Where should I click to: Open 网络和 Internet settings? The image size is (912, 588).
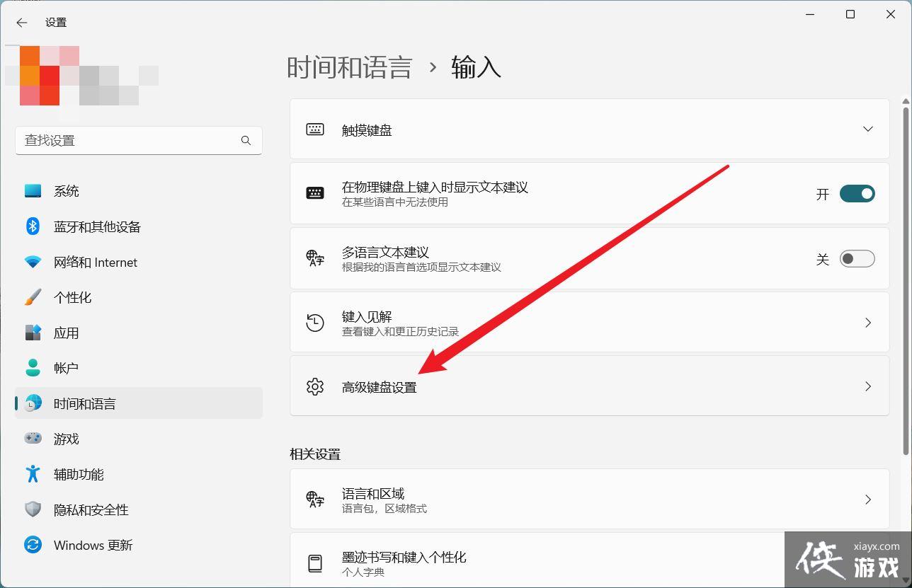(x=96, y=262)
